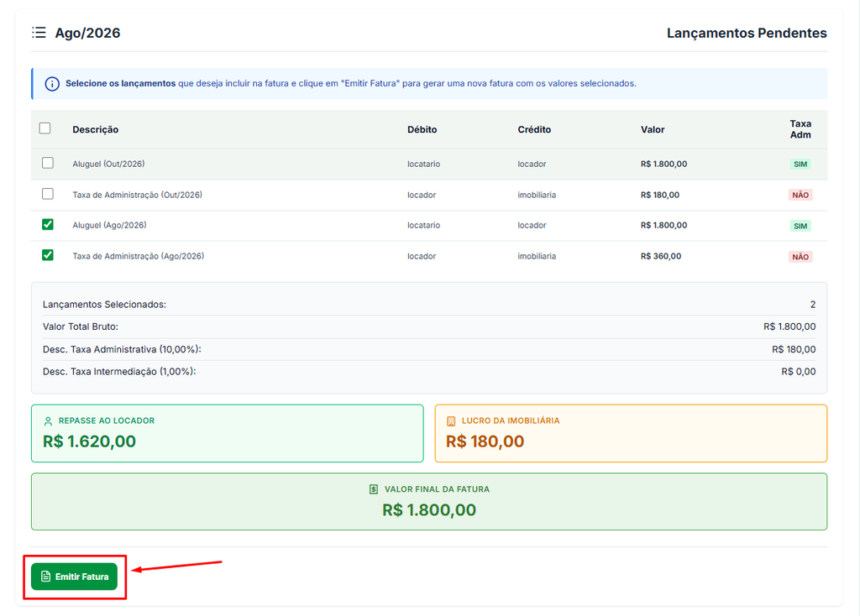860x616 pixels.
Task: Click the R$ 1.800,00 final invoice amount
Action: [x=429, y=509]
